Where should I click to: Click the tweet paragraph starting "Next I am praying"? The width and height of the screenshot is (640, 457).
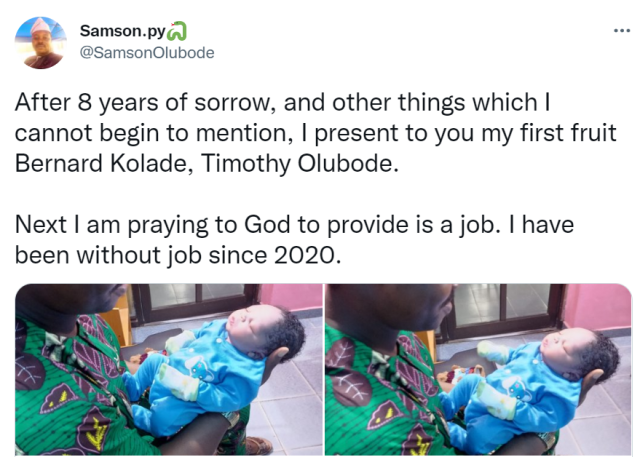point(294,240)
